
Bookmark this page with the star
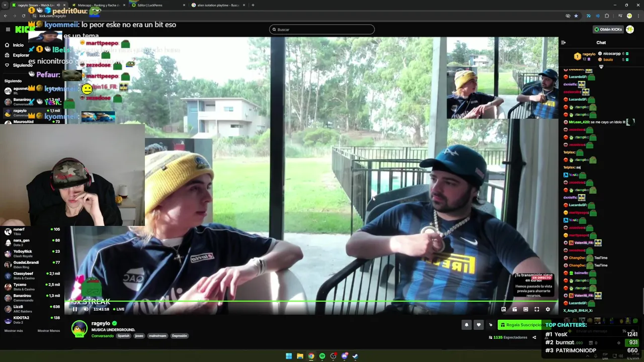[576, 16]
